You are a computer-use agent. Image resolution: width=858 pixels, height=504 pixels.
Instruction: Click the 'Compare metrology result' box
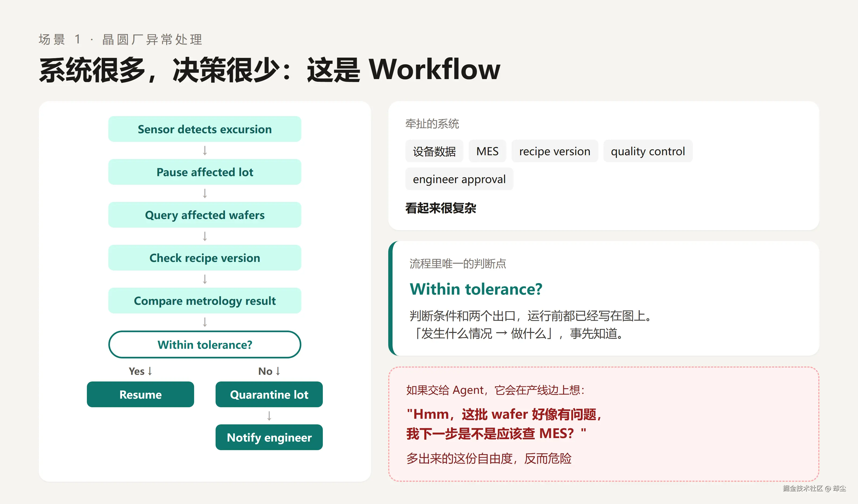point(205,301)
